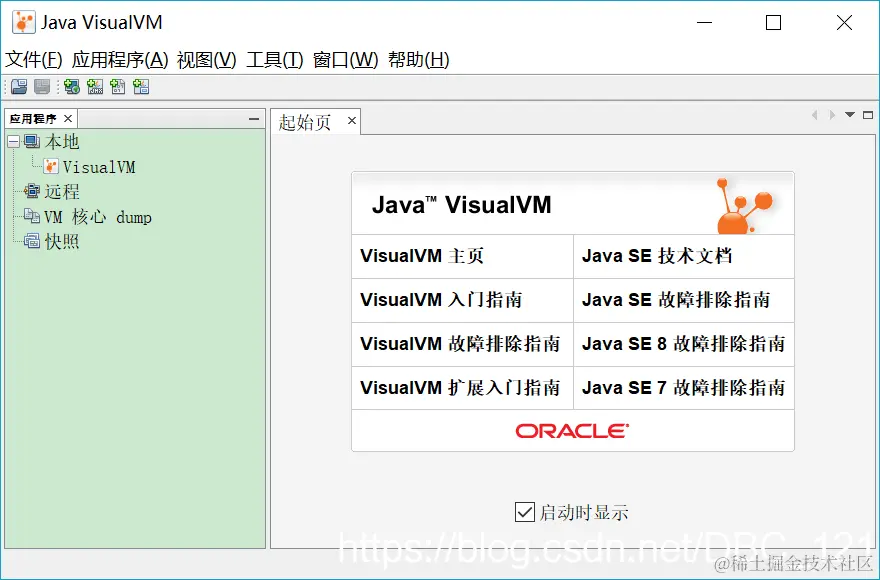Open the 窗口(W) menu

(346, 60)
